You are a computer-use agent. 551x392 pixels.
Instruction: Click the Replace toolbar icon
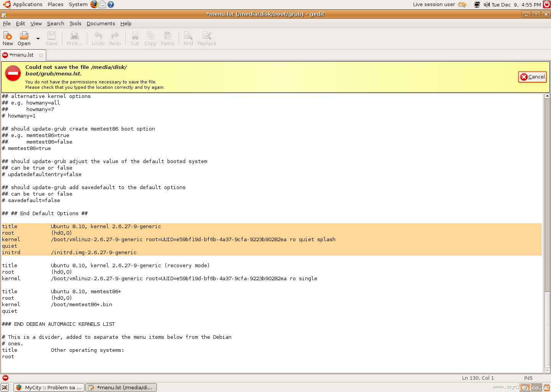pyautogui.click(x=207, y=38)
